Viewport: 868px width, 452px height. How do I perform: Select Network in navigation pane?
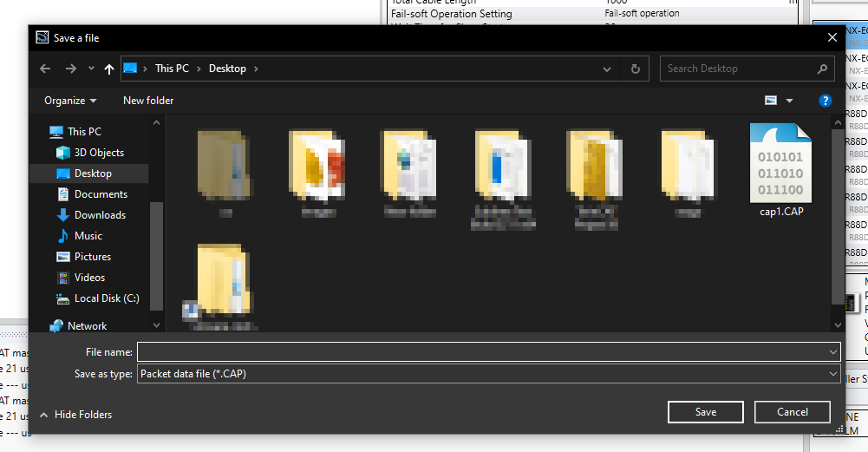coord(87,326)
